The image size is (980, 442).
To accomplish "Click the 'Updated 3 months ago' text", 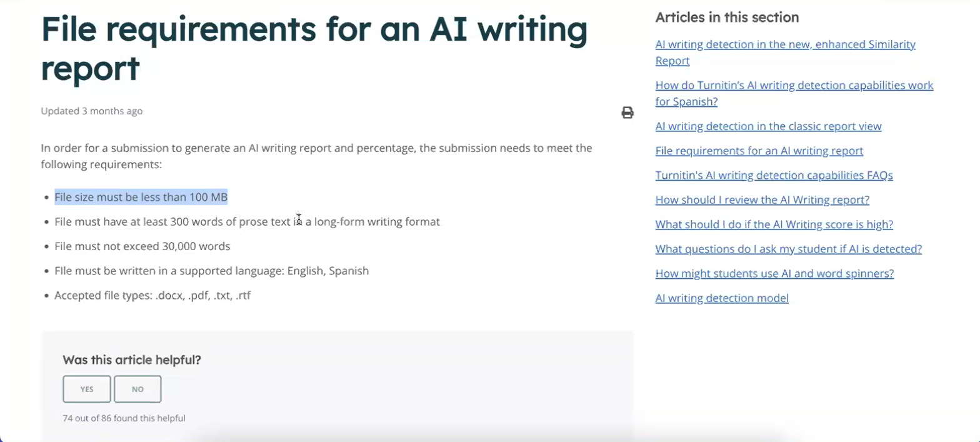I will pos(92,111).
